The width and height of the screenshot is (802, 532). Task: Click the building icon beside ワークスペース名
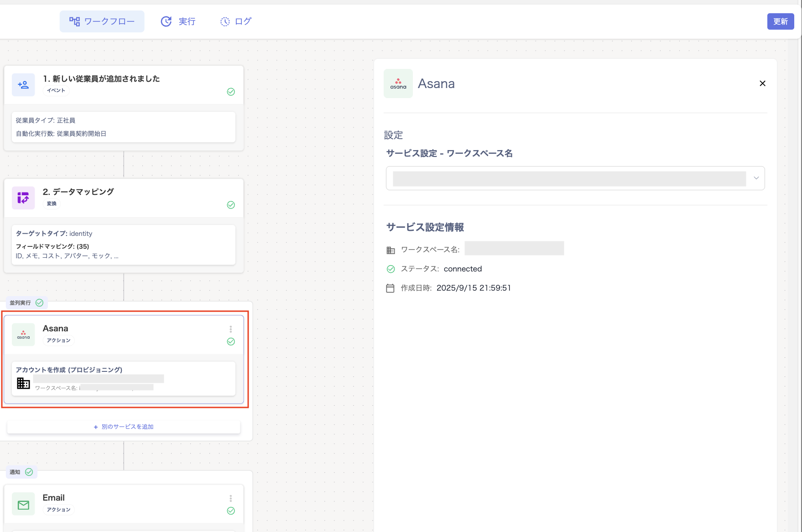tap(391, 250)
